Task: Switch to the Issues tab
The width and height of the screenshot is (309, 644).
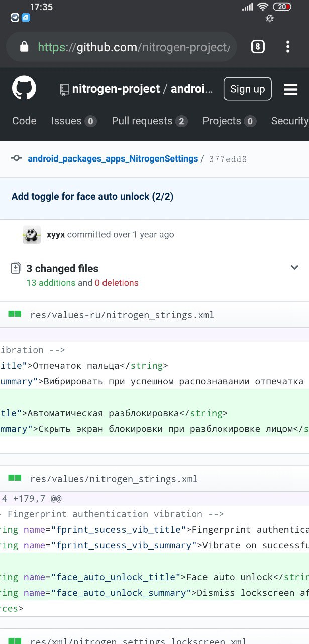Action: (x=74, y=121)
